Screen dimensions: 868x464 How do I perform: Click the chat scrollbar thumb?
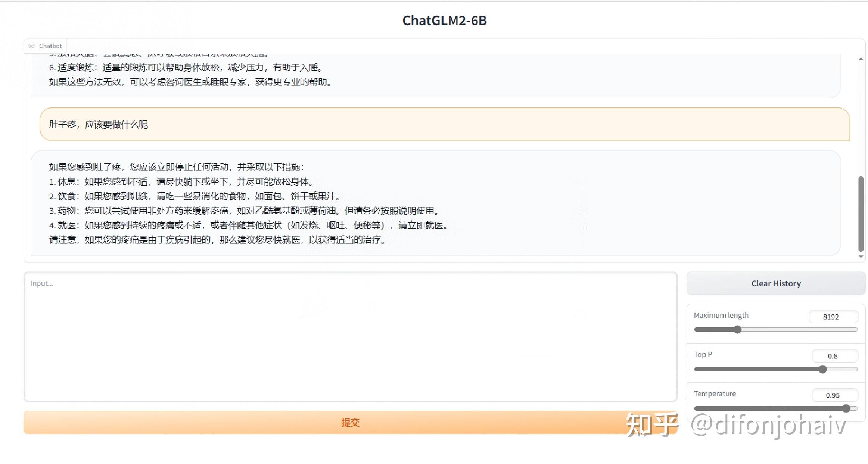(861, 214)
